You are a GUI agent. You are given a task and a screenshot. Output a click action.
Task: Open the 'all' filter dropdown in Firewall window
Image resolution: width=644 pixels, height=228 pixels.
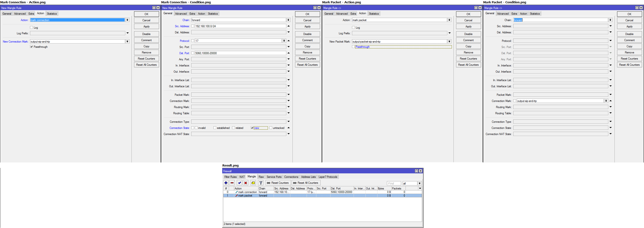419,183
